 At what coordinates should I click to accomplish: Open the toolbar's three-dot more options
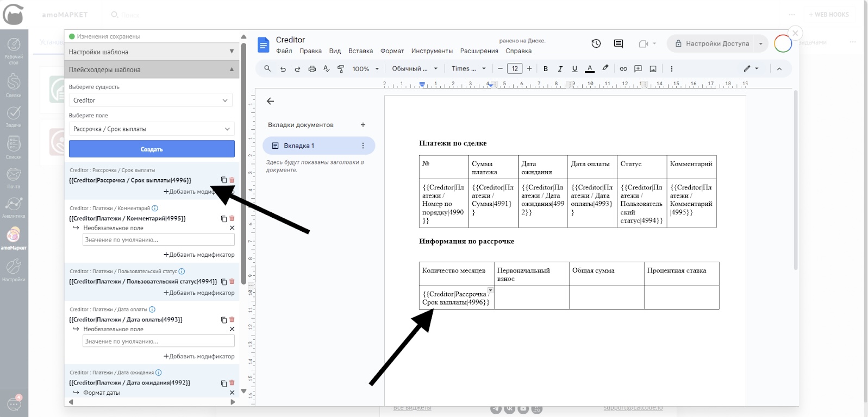672,69
